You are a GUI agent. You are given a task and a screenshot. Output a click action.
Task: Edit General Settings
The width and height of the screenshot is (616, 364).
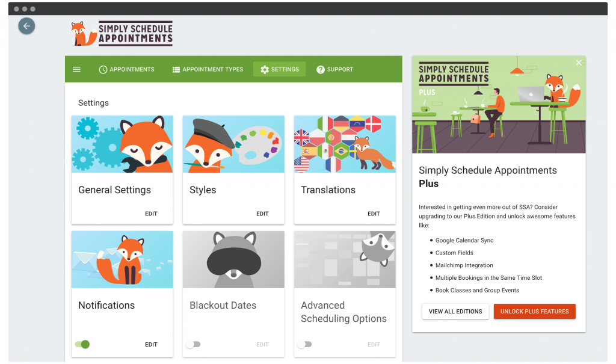(x=151, y=214)
